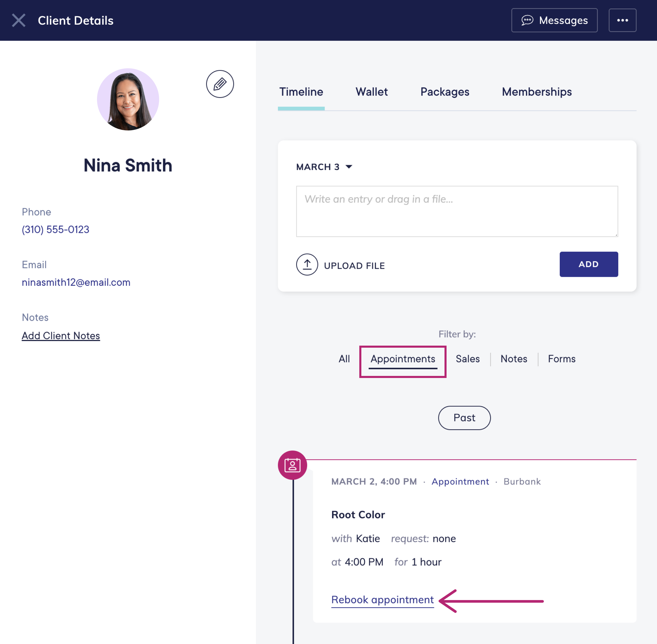Click Nina Smith's profile photo
Image resolution: width=657 pixels, height=644 pixels.
click(128, 99)
